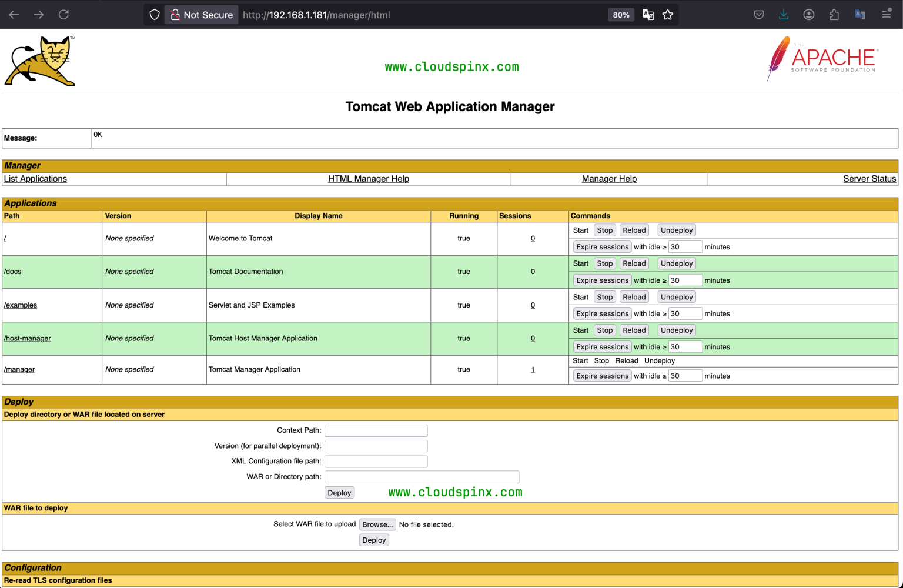Bookmark this page with the star icon
The image size is (903, 588).
pos(668,14)
